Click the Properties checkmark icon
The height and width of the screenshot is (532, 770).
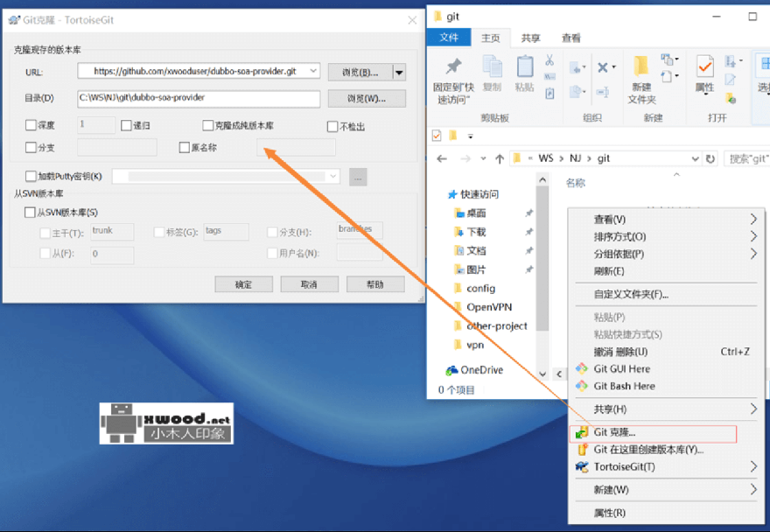[704, 66]
